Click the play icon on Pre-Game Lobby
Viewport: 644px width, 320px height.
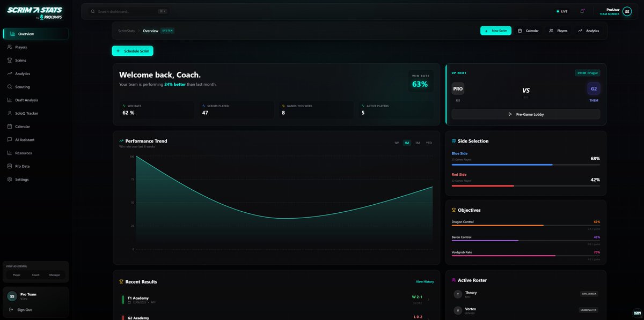[510, 114]
